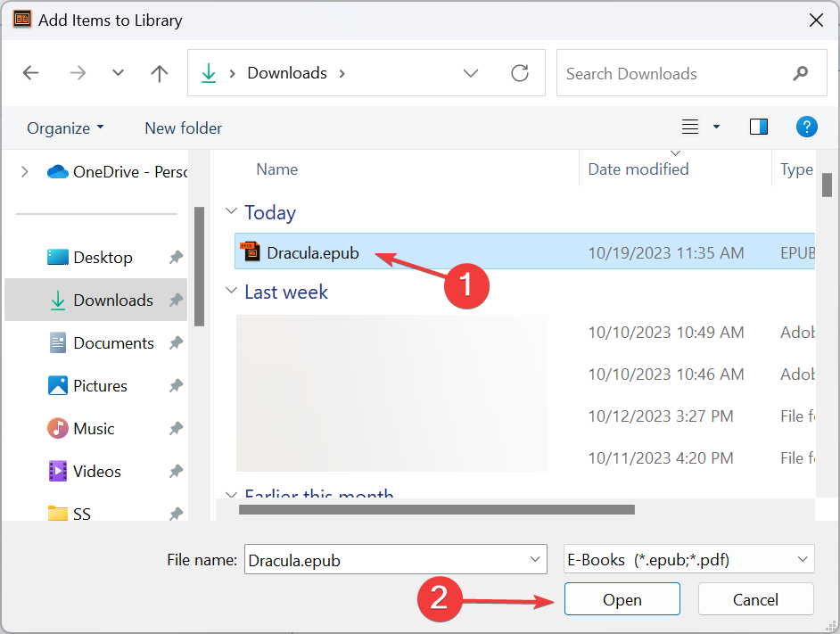
Task: Select the 10/10/2023 10:46 AM row
Action: pyautogui.click(x=525, y=375)
